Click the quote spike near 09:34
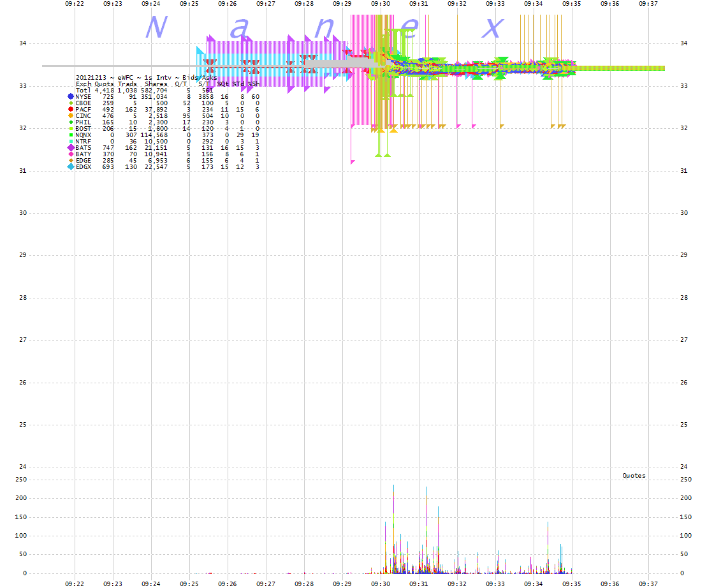Viewport: 707px width, 588px height. tap(548, 547)
